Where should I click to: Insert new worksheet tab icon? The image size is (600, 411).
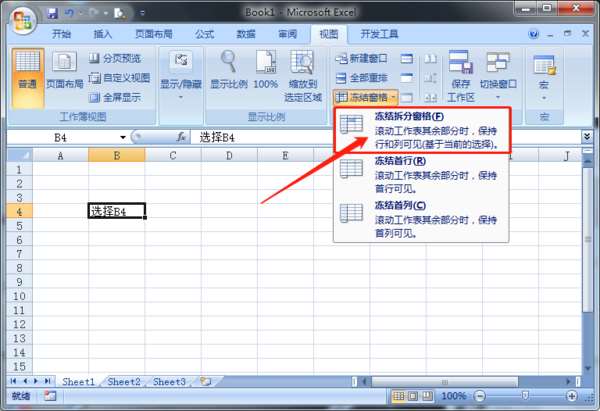click(x=205, y=382)
